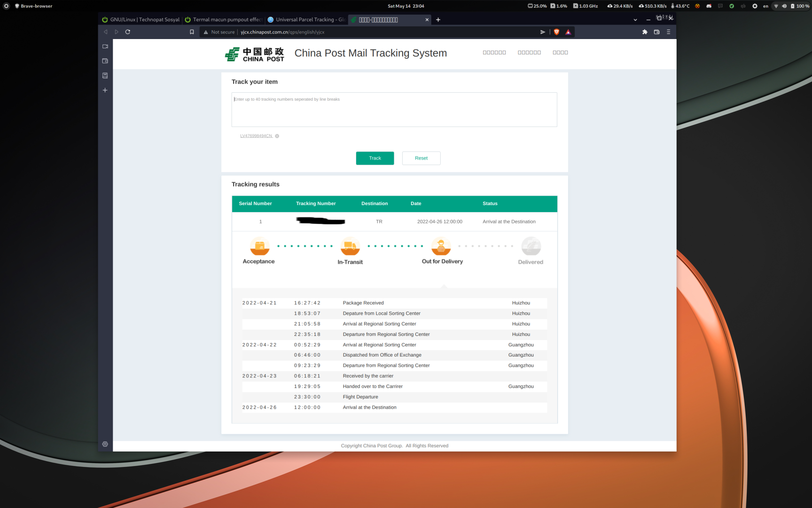Screen dimensions: 812x508
Task: Click the Package Received event row
Action: (x=395, y=303)
